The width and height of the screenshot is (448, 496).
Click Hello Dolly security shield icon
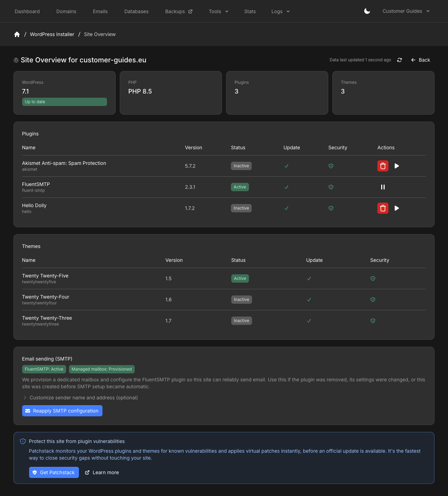pos(331,208)
